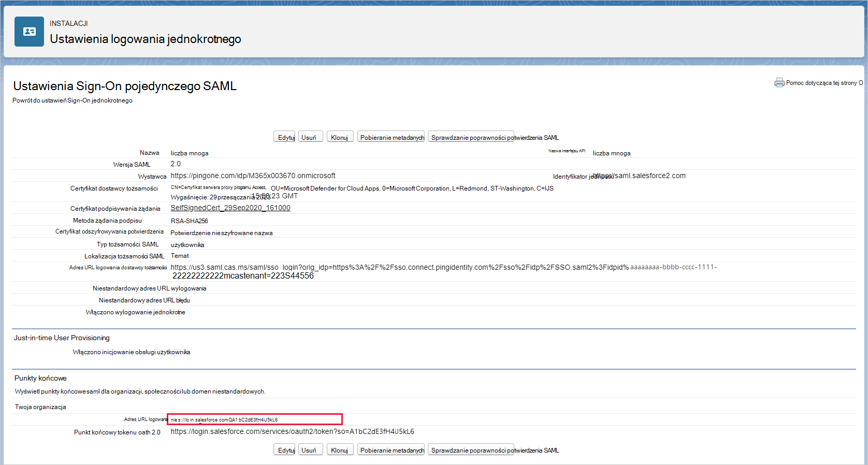
Task: Click 'Potwierdzenie nieszyfrowane nazwa' value
Action: pos(222,233)
